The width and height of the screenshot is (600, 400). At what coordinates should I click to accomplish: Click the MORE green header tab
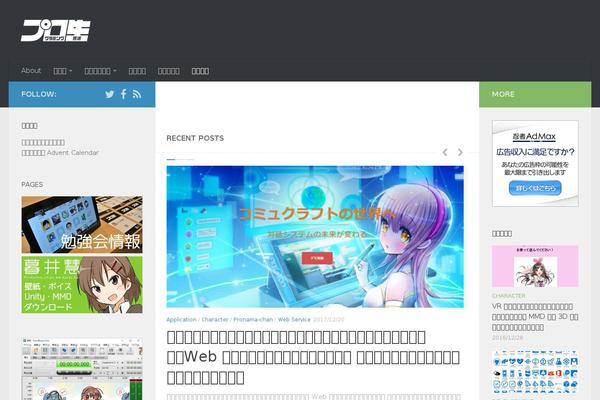(535, 94)
